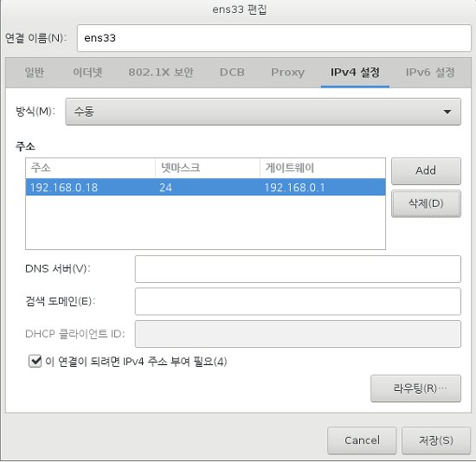The image size is (476, 462).
Task: Focus the 검색 도메인(E) input field
Action: (x=298, y=301)
